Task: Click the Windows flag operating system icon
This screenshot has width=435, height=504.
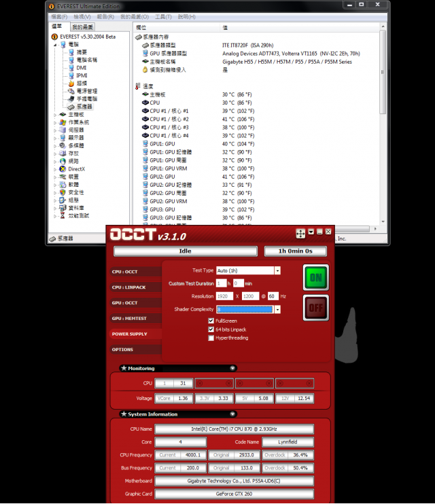Action: pyautogui.click(x=63, y=122)
